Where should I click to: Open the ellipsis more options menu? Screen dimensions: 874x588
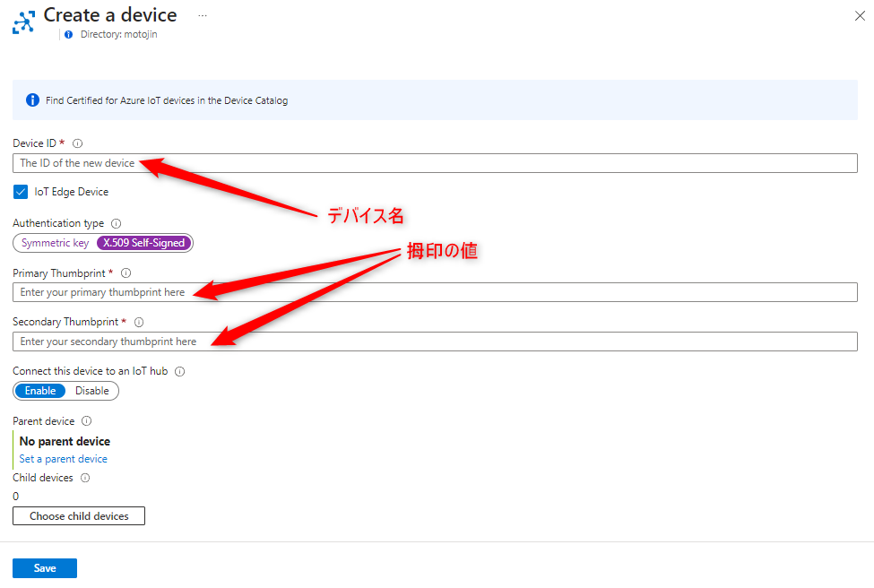coord(203,15)
